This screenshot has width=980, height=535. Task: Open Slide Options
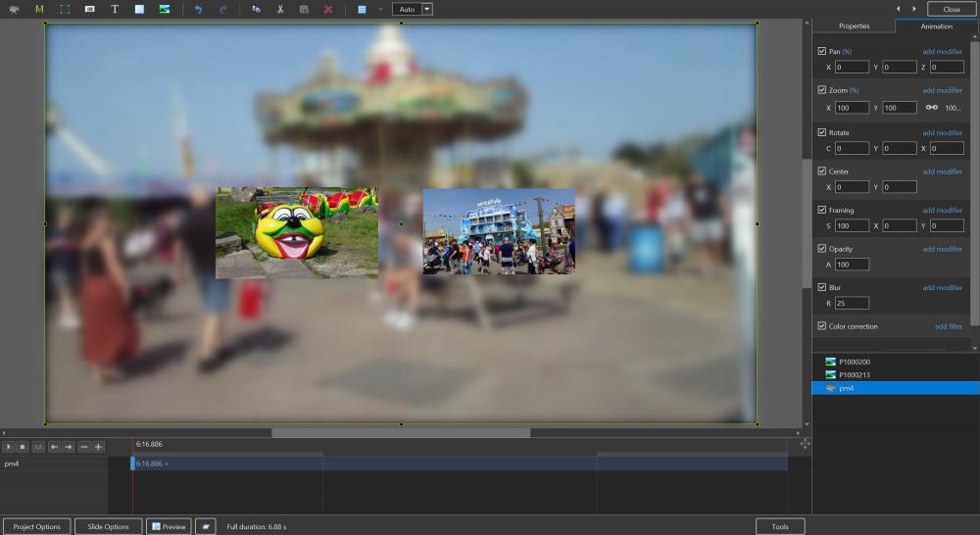tap(108, 526)
